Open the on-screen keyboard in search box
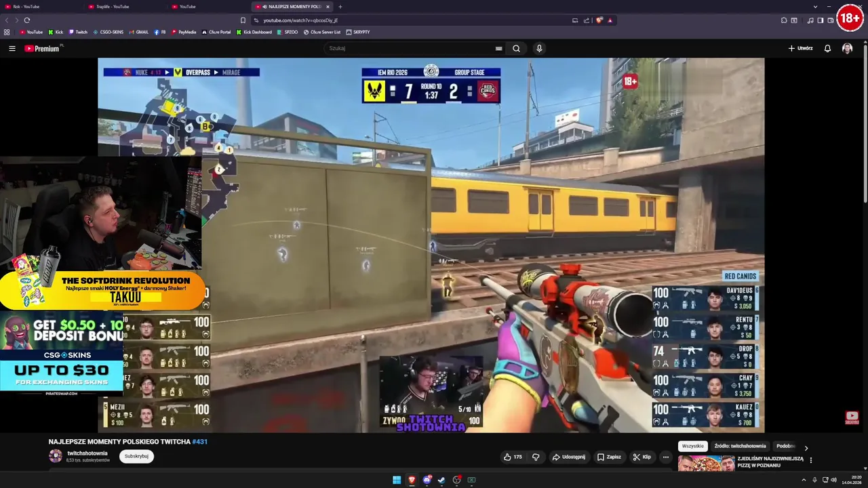This screenshot has height=488, width=868. pyautogui.click(x=499, y=48)
